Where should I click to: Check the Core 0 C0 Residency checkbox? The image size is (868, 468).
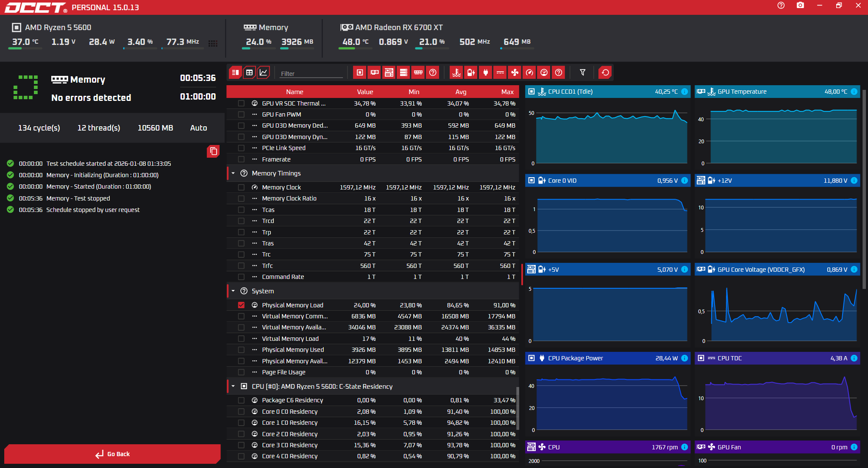[241, 412]
